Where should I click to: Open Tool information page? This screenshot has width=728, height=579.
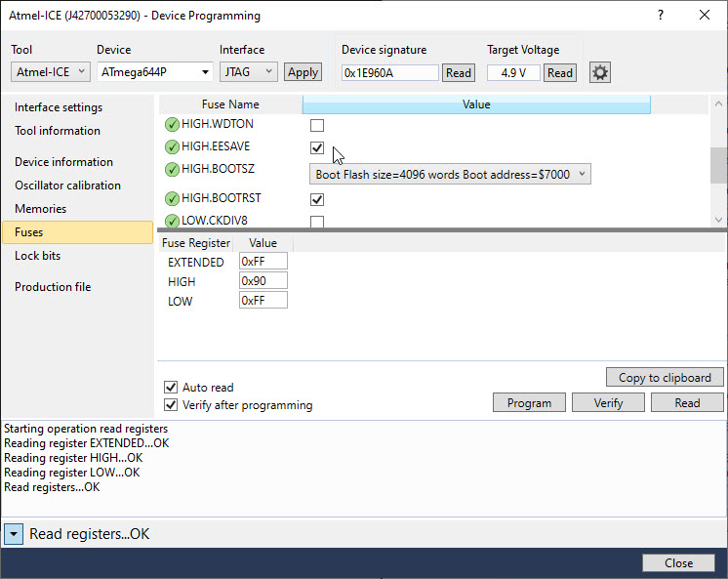click(58, 131)
